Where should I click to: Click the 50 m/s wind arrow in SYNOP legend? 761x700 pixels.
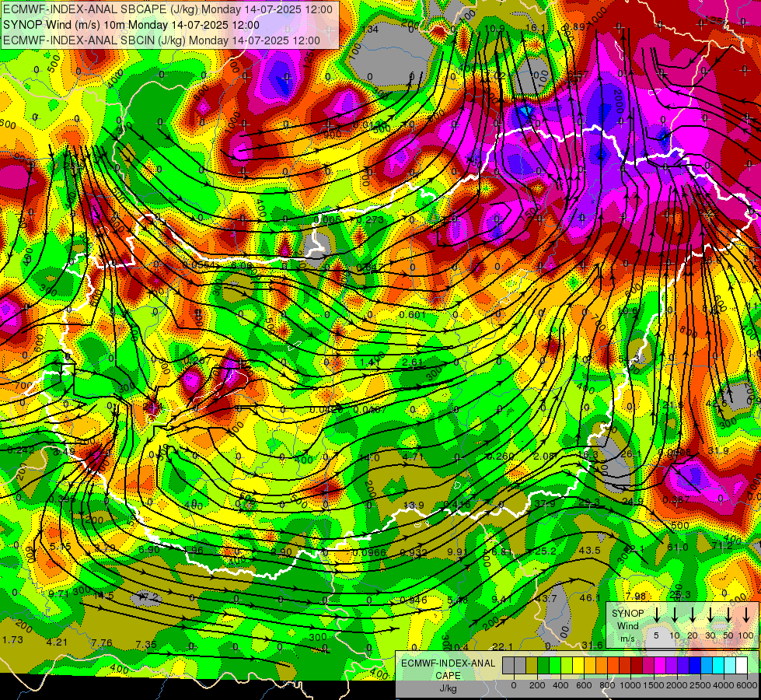click(728, 614)
